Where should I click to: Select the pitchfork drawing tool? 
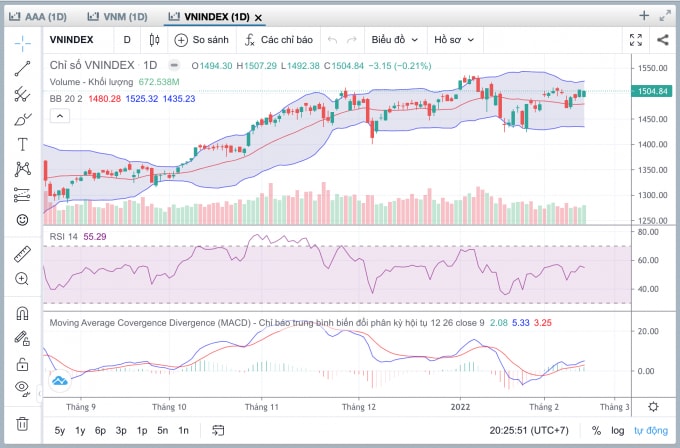click(23, 94)
